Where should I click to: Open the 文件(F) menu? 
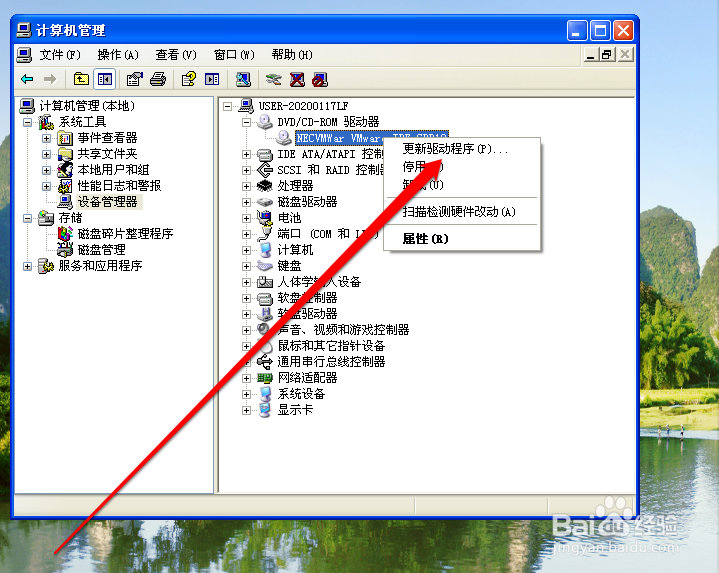[60, 55]
